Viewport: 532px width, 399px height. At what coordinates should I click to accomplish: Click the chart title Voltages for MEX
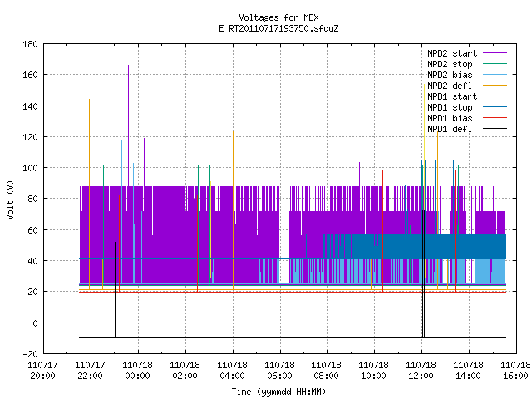click(279, 17)
